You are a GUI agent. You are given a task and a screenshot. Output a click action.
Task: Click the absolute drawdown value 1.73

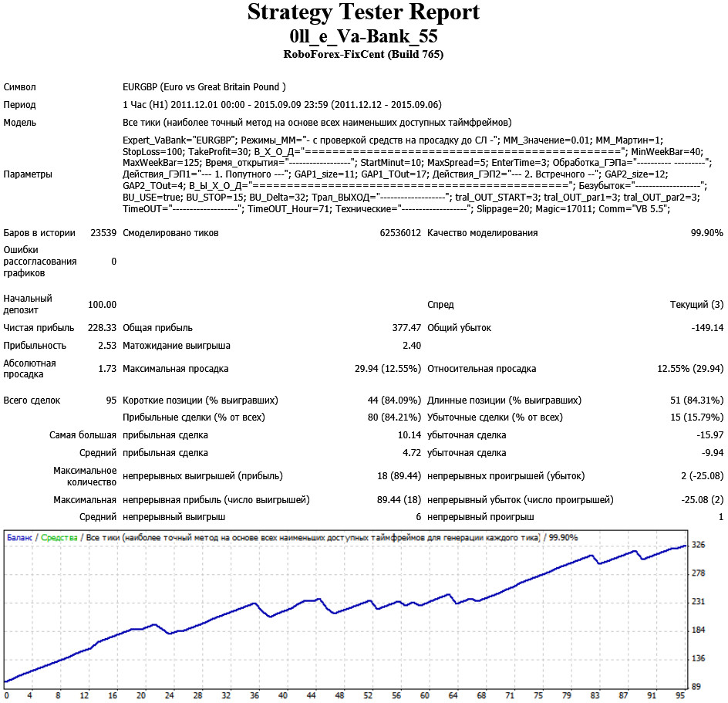coord(107,368)
